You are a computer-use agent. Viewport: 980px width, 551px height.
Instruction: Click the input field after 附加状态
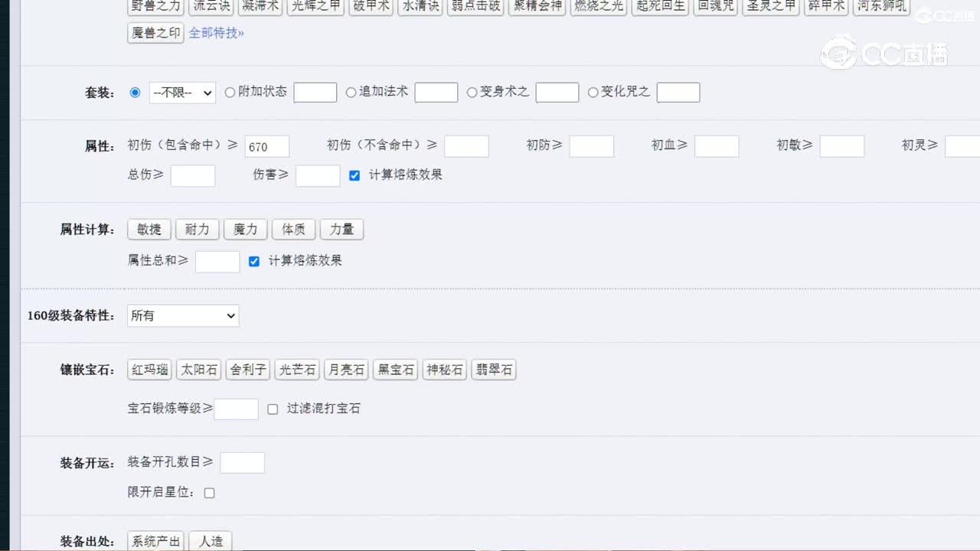click(315, 93)
